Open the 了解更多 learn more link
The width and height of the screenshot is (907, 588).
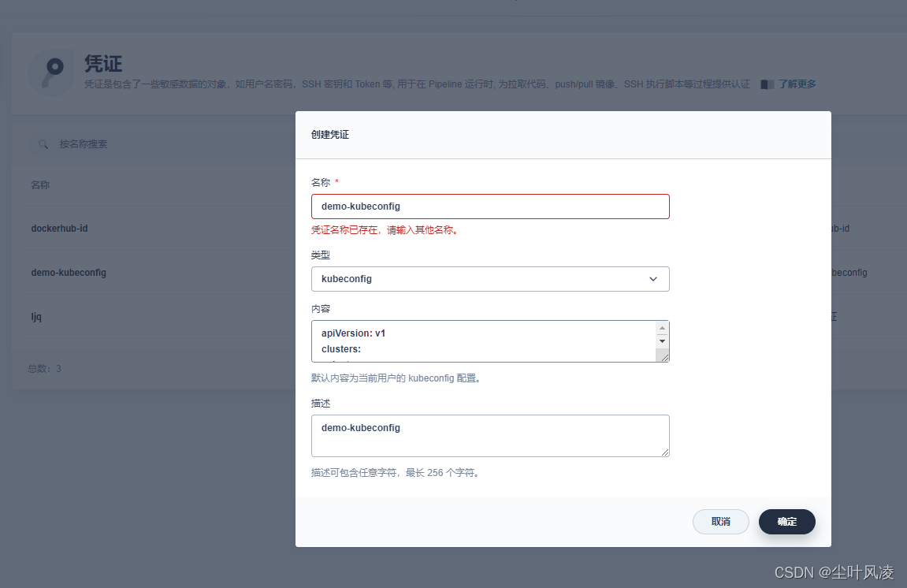[797, 84]
